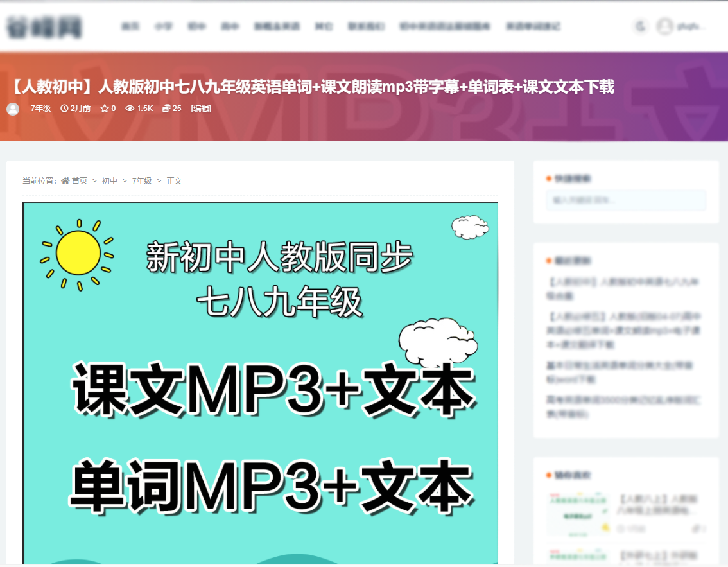Open the 初中 item in the top navigation
Screen dimensions: 728x567
coord(196,26)
